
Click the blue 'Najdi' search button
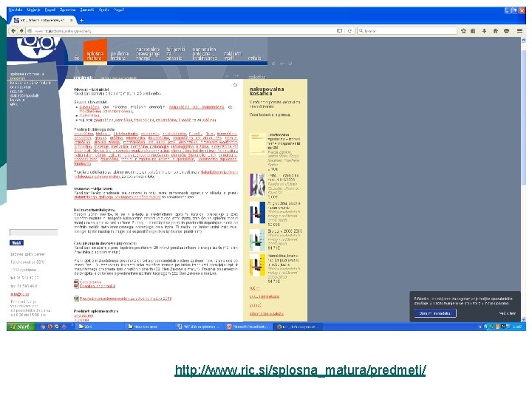point(16,242)
